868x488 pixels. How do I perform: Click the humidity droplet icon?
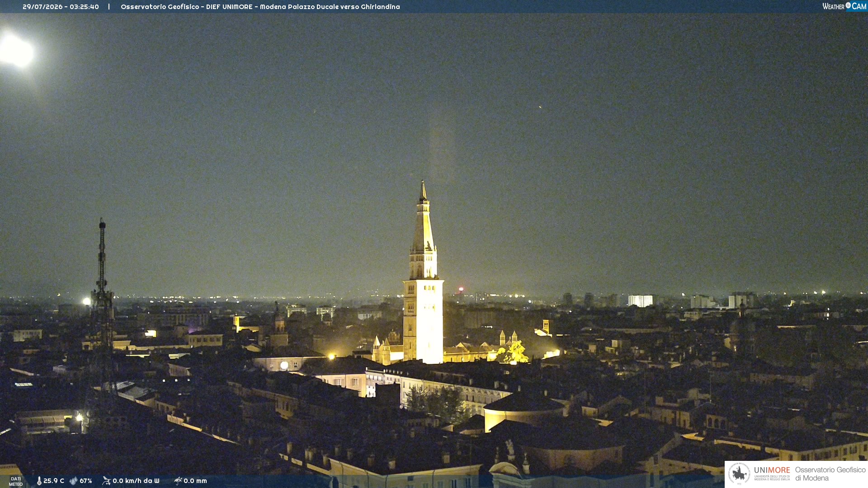73,481
